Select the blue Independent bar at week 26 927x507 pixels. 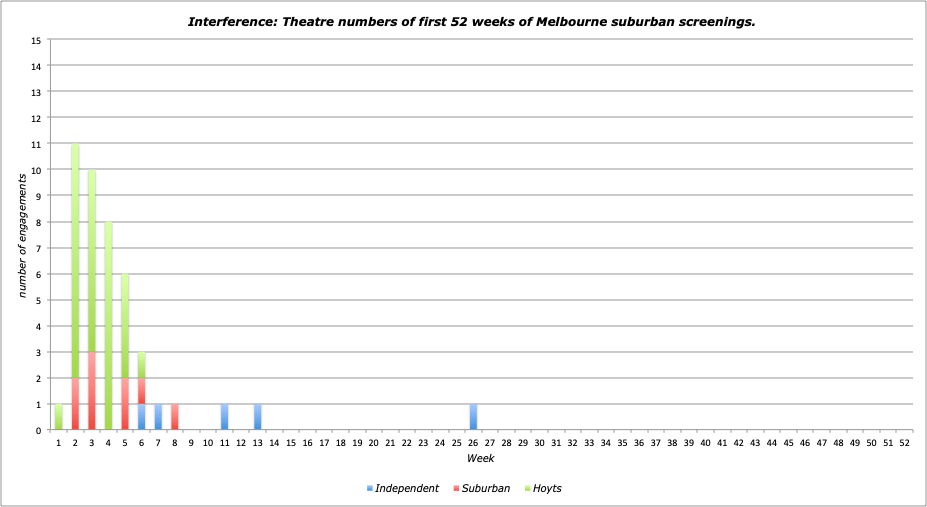[x=473, y=418]
